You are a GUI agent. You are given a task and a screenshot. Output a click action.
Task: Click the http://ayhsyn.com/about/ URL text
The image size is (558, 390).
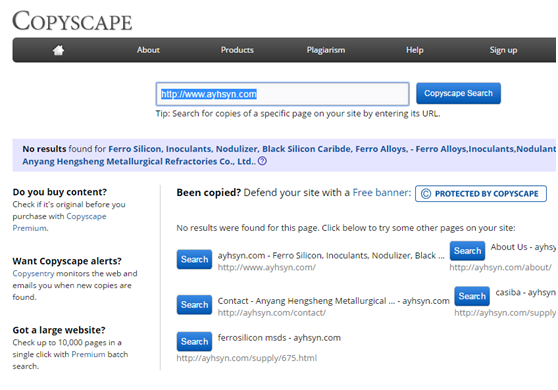point(500,267)
